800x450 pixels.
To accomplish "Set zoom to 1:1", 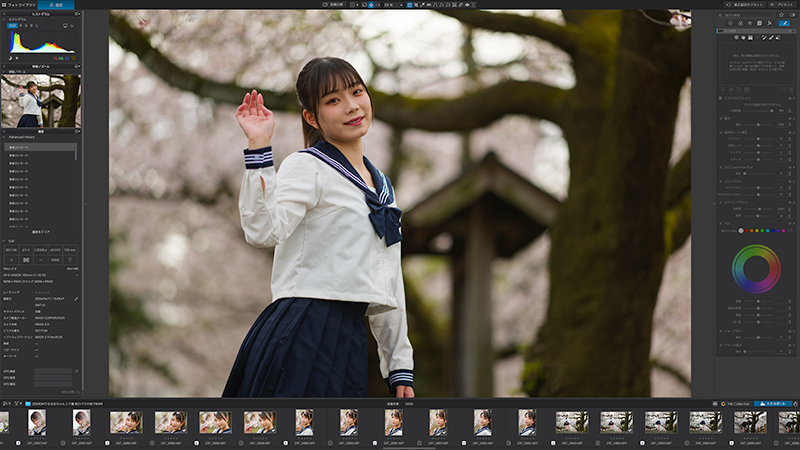I will pos(378,5).
